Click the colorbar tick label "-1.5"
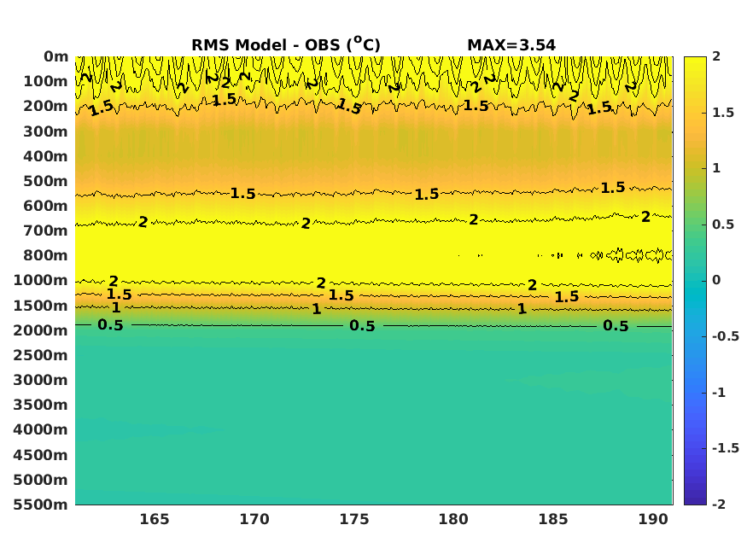 pyautogui.click(x=726, y=448)
